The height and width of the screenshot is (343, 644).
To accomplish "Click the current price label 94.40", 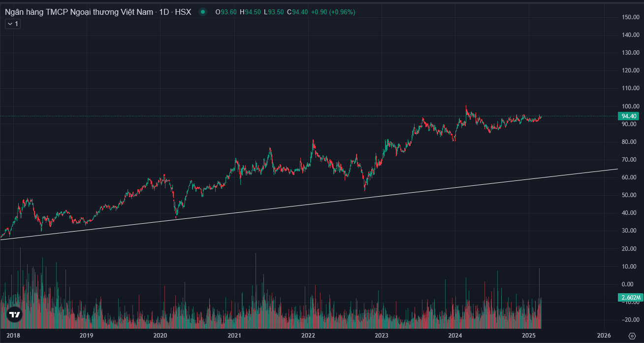I will pyautogui.click(x=629, y=116).
